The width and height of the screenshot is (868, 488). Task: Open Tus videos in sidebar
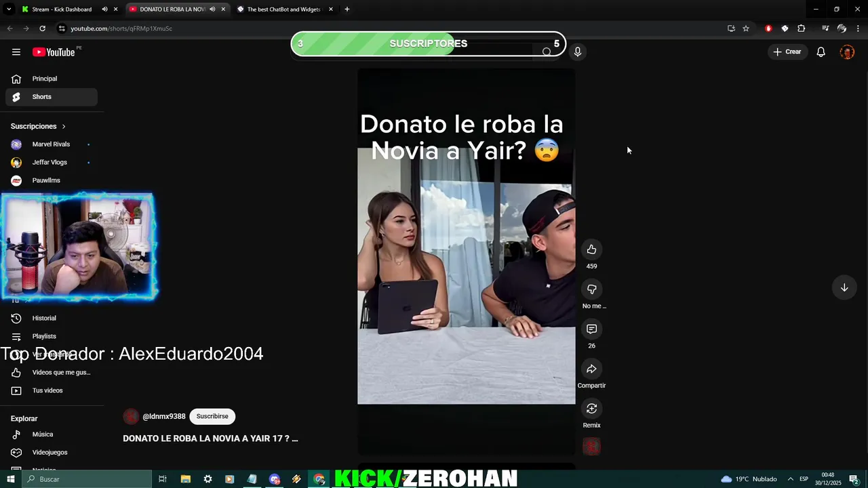tap(52, 390)
